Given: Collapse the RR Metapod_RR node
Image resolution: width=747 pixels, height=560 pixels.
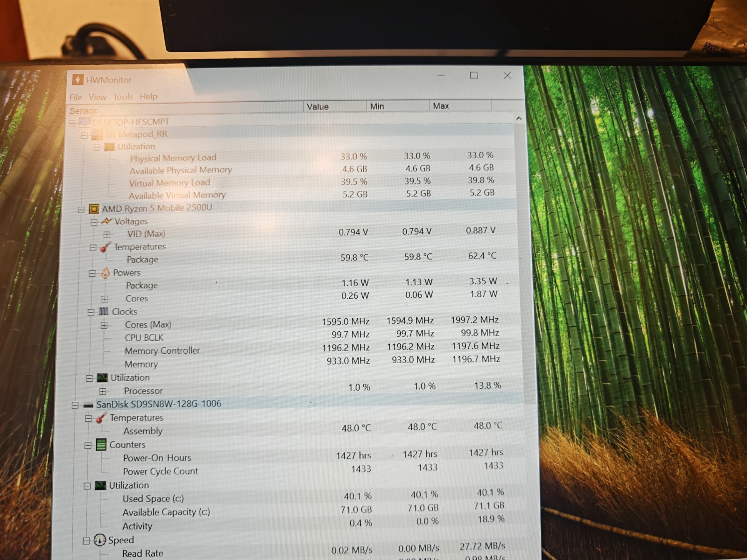Looking at the screenshot, I should [x=84, y=135].
